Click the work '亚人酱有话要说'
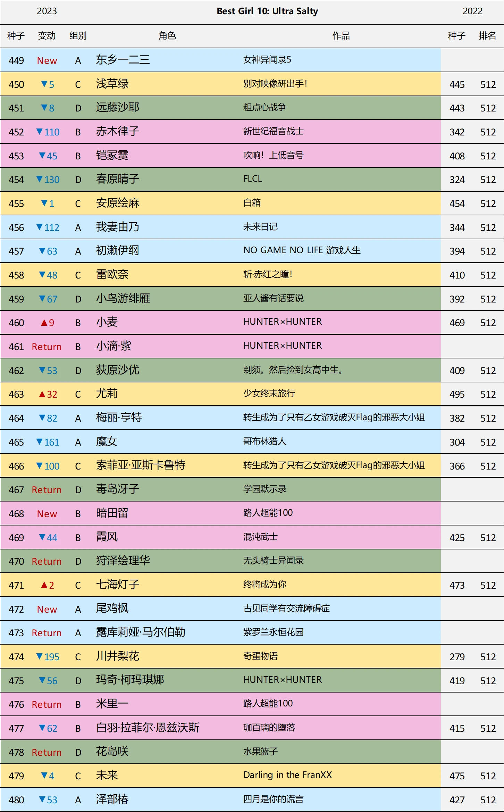 pos(273,298)
